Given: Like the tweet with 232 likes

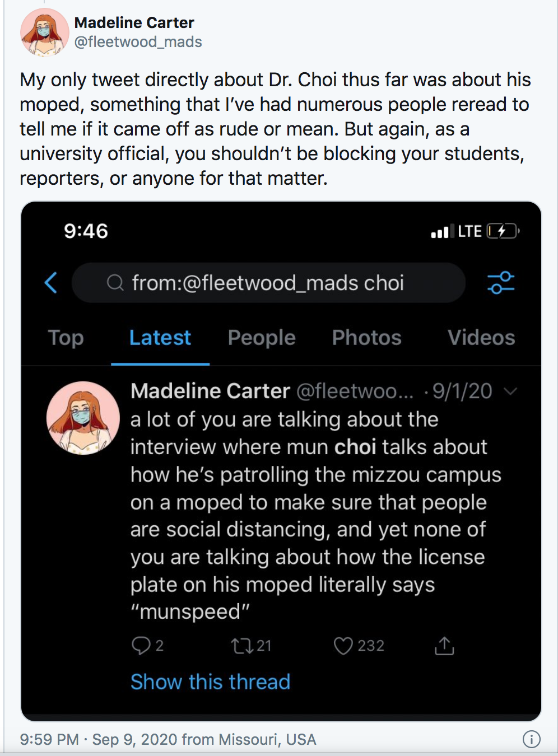Looking at the screenshot, I should (343, 646).
